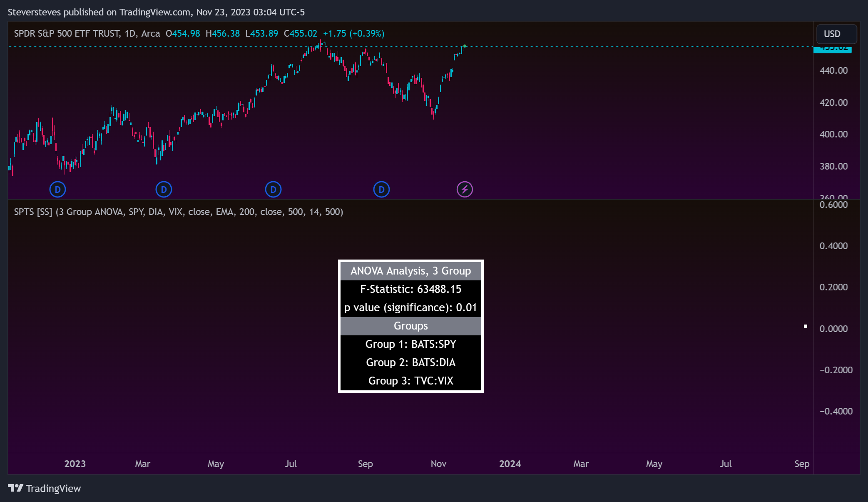Click the 380.00 price axis label

click(833, 166)
